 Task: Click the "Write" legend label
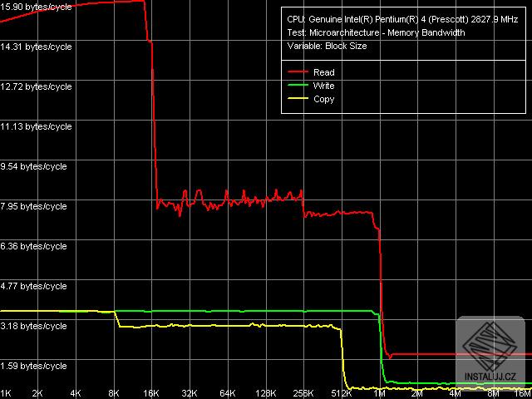tap(323, 86)
